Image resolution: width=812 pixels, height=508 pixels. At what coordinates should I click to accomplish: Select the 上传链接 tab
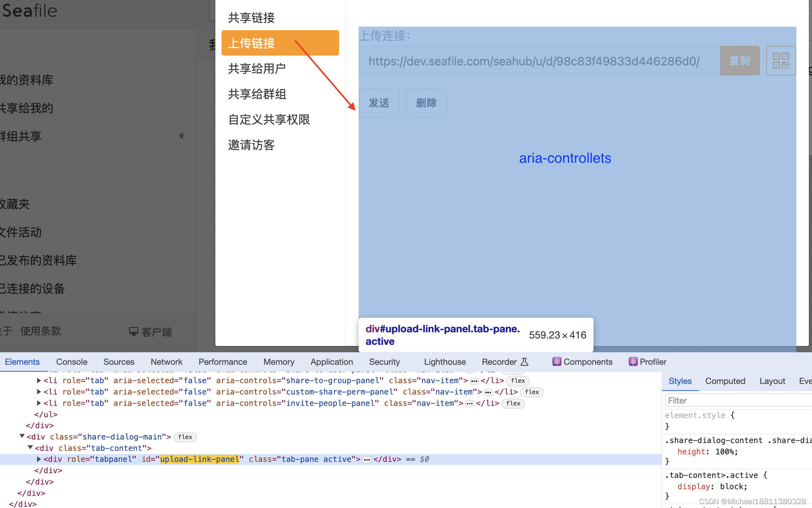(x=280, y=43)
